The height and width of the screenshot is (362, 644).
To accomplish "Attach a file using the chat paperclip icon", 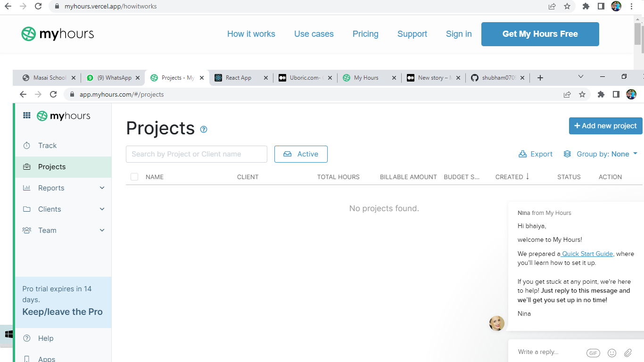I will coord(627,353).
